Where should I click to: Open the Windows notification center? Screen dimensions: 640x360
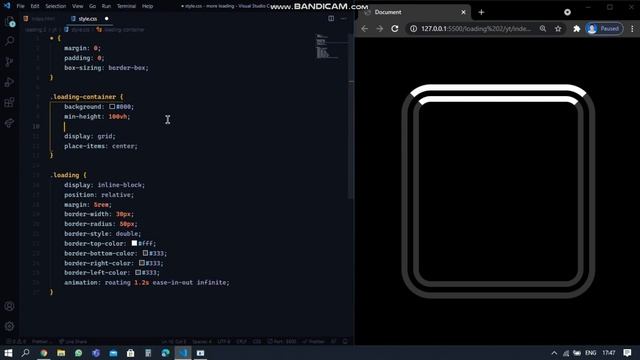[627, 353]
